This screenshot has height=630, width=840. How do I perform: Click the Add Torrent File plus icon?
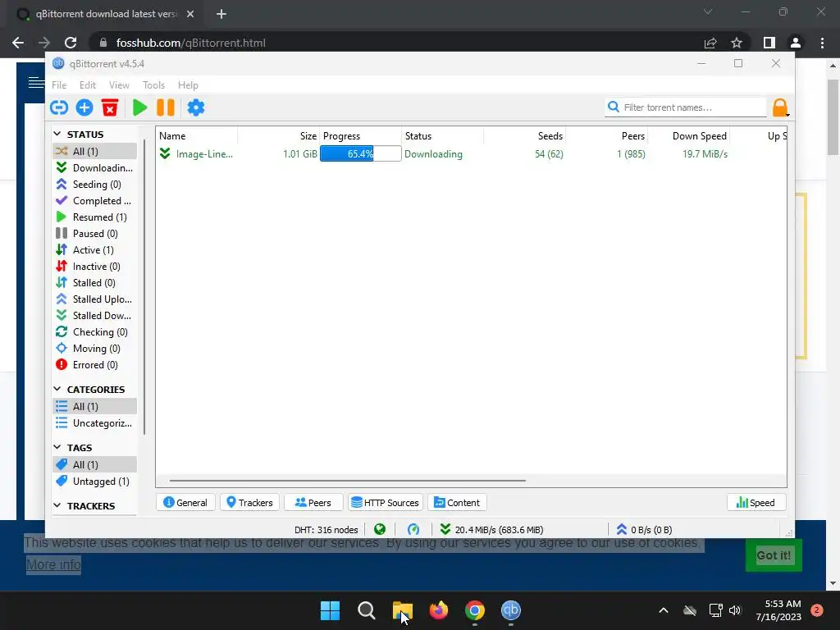coord(84,107)
